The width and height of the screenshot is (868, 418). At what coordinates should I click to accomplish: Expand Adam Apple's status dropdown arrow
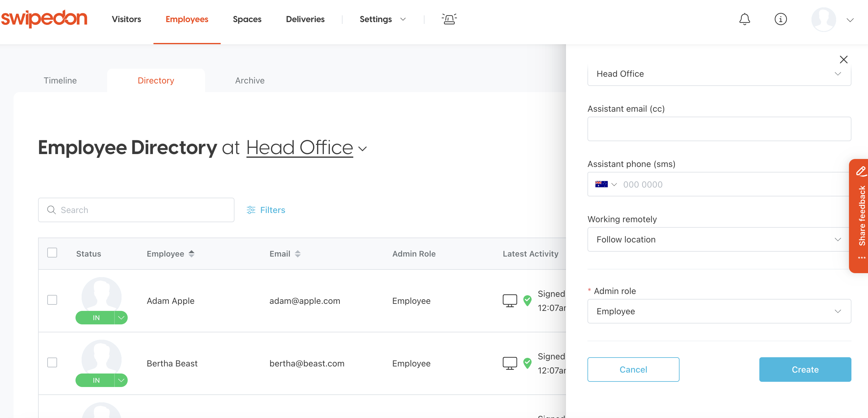pos(121,318)
